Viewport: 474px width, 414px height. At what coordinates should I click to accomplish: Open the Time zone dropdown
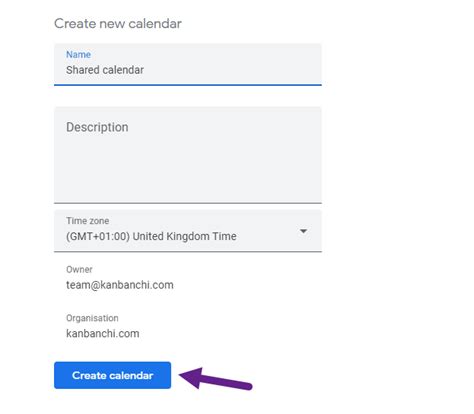(188, 231)
